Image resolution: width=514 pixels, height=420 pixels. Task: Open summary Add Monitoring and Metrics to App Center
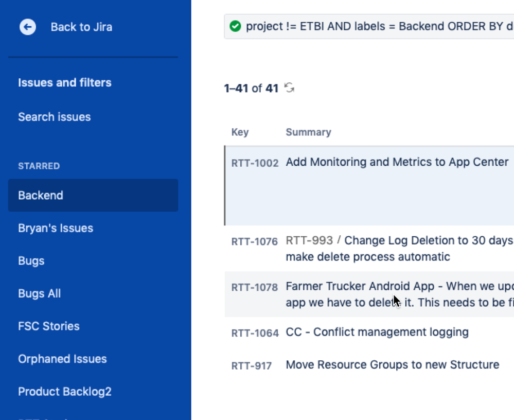pos(397,162)
